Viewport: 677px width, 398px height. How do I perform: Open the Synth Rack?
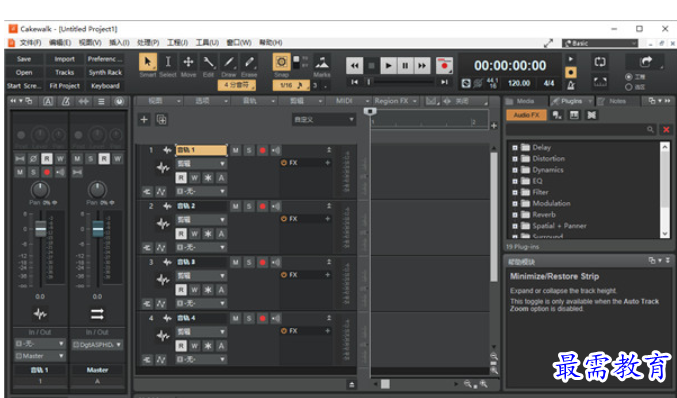pyautogui.click(x=105, y=73)
